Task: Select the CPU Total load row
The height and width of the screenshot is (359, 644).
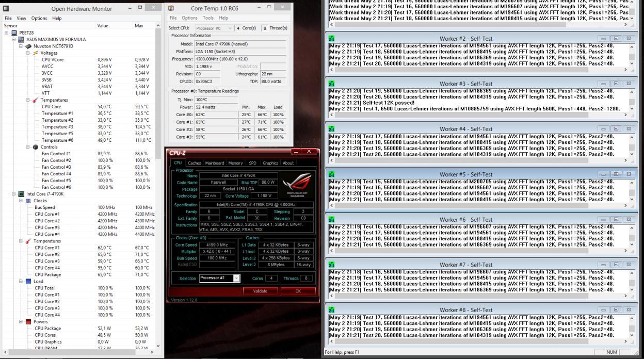Action: (x=78, y=288)
